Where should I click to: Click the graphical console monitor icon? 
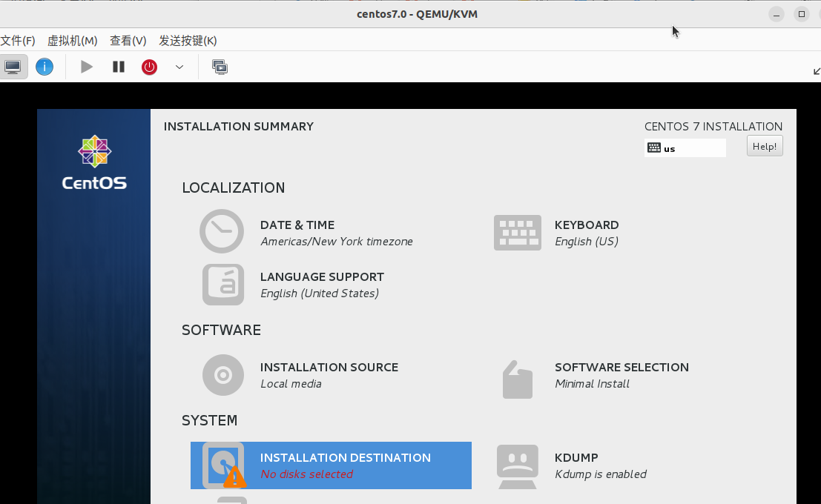(13, 67)
